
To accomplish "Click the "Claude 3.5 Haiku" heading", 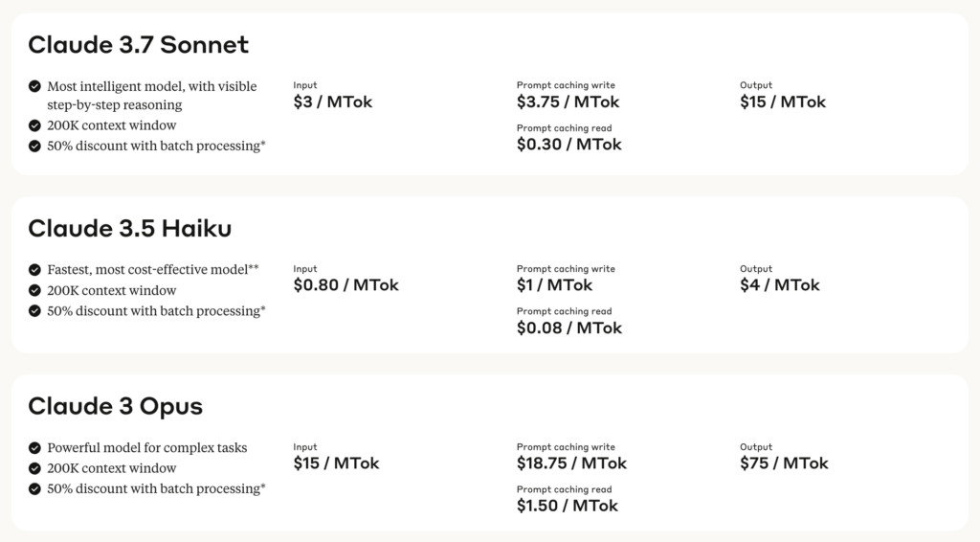I will pyautogui.click(x=129, y=228).
